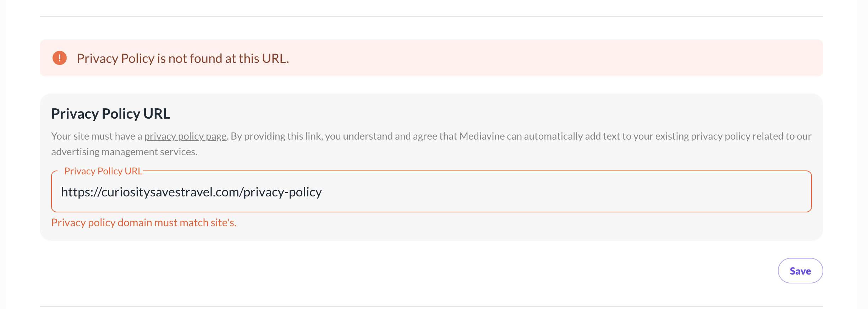868x309 pixels.
Task: Click the orange floating "Privacy Policy URL" field label
Action: (x=103, y=171)
